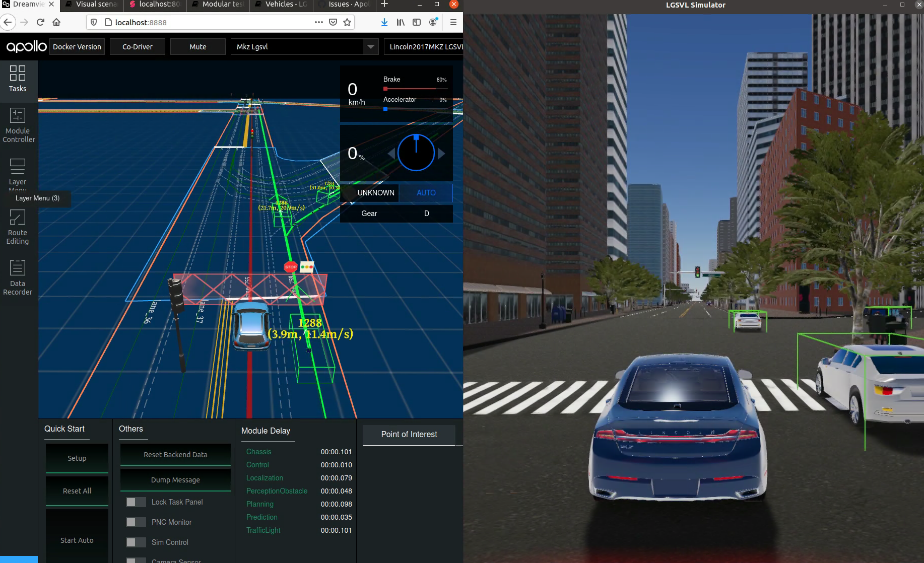This screenshot has height=563, width=924.
Task: Enable Sim Control
Action: tap(135, 542)
